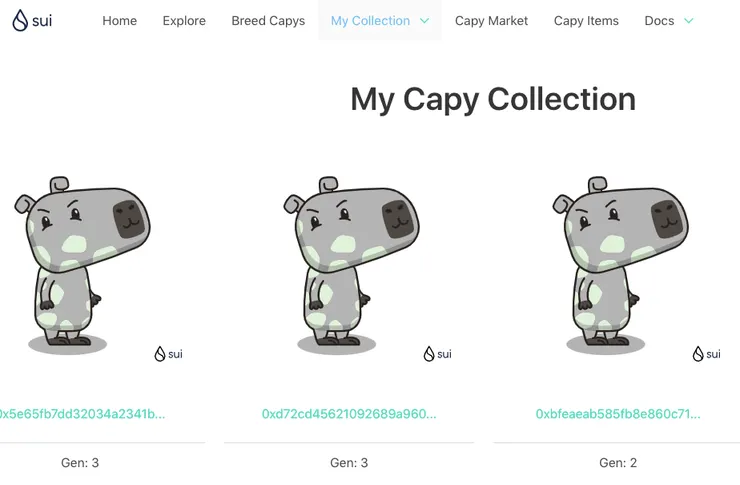Click the Sui watermark on the second capy

pos(437,354)
